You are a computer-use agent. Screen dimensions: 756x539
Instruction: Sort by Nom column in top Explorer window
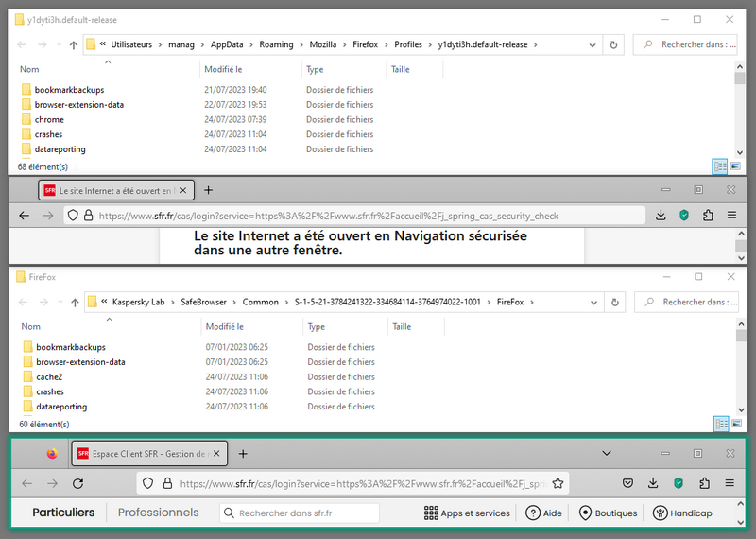pos(29,69)
